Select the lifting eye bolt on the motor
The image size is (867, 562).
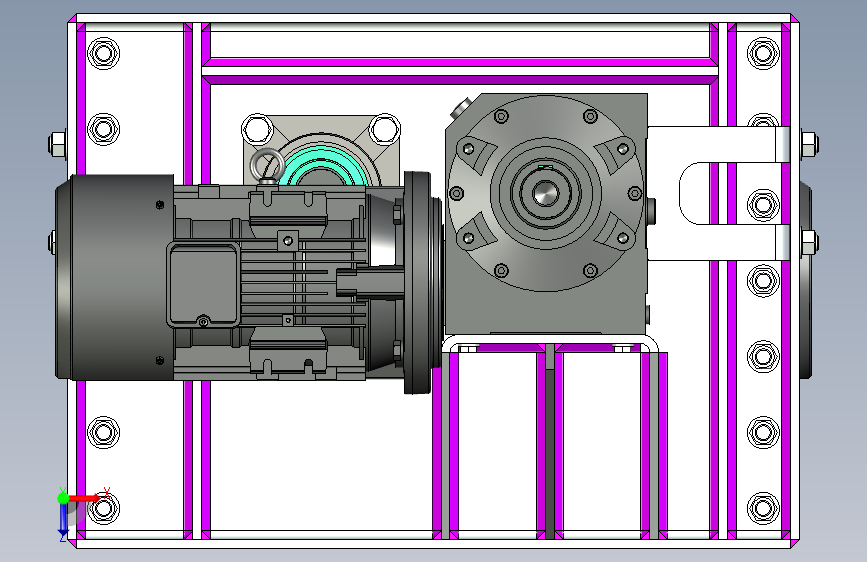click(267, 166)
